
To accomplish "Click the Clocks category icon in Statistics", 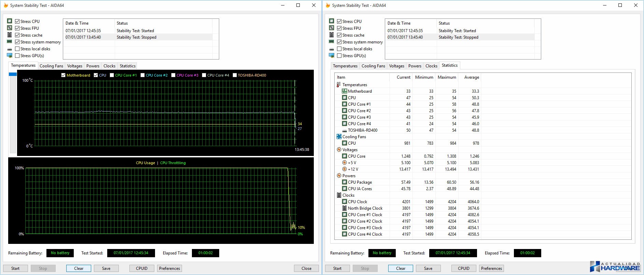I will (x=339, y=195).
